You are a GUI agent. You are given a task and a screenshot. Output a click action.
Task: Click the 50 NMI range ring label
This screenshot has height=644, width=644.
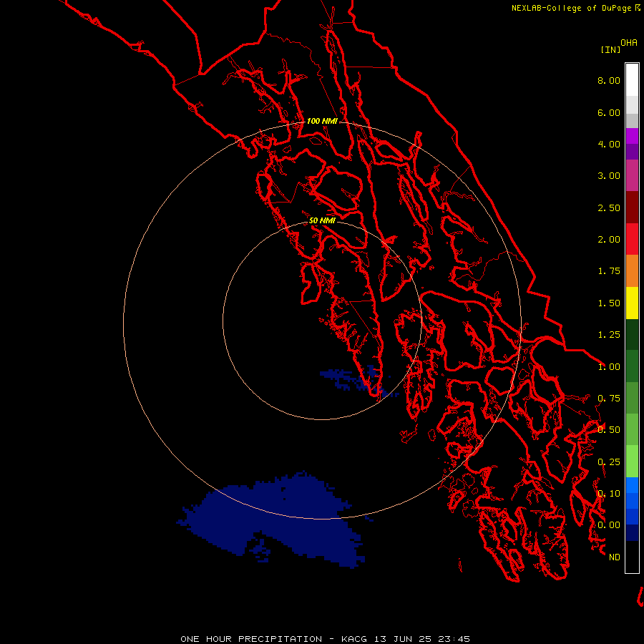point(322,220)
